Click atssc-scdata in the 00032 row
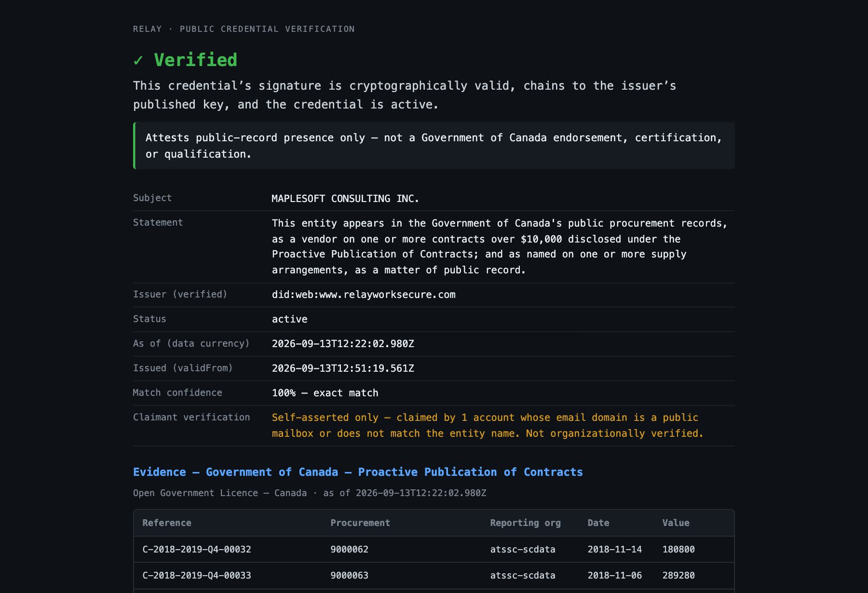This screenshot has width=868, height=593. tap(523, 549)
